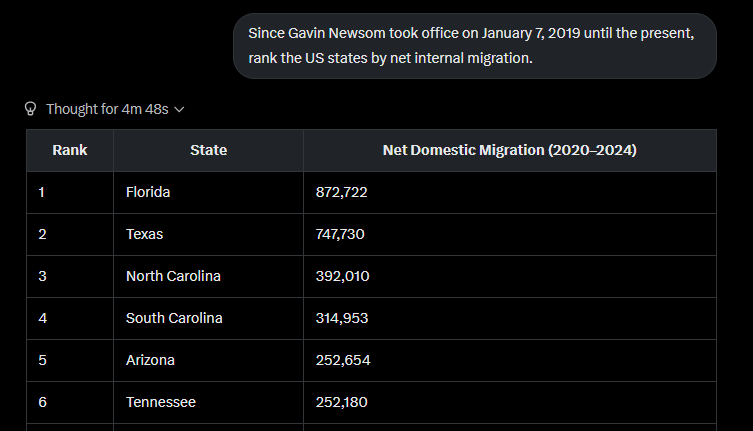
Task: Click the 'Arizona' state cell
Action: 208,360
